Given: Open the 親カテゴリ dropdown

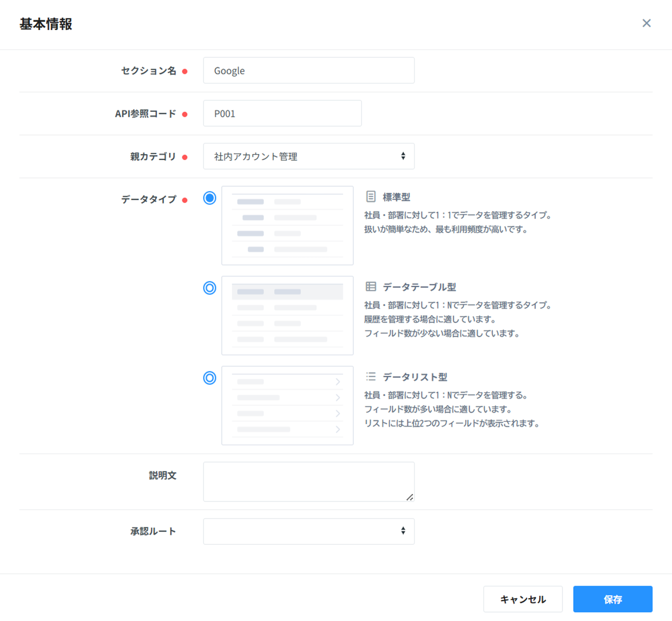Looking at the screenshot, I should 308,157.
